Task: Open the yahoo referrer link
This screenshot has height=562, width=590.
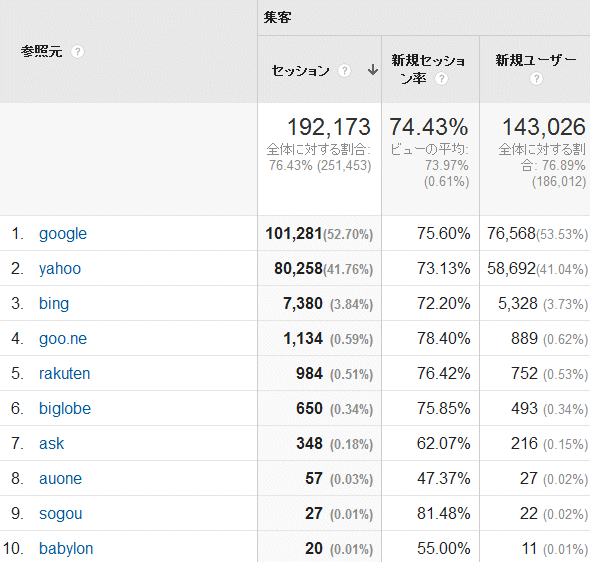Action: point(60,269)
